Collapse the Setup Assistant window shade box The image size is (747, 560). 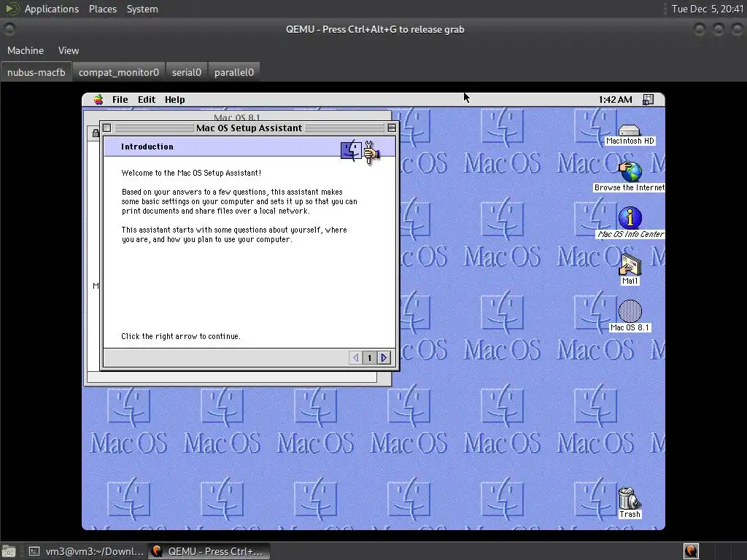(x=392, y=128)
